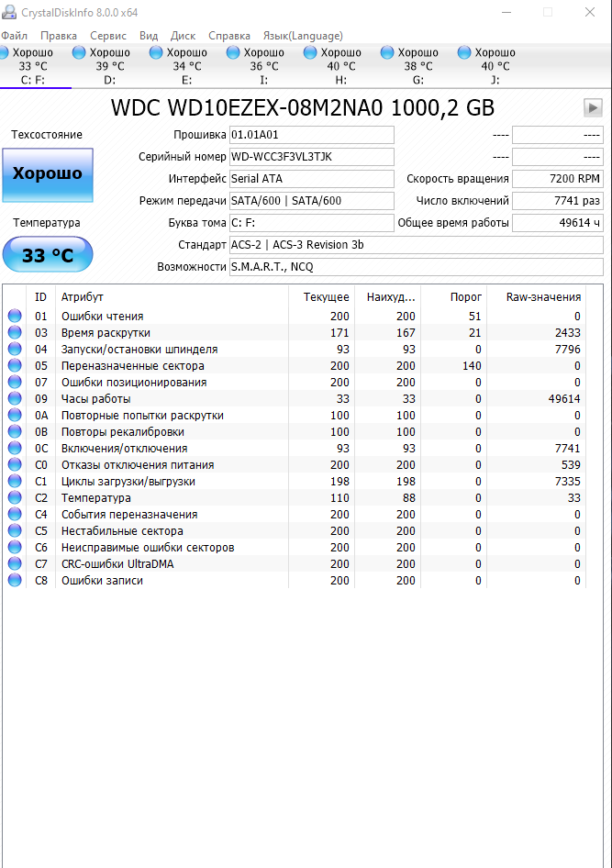Click raw value 2433 for Время раскрутки

568,333
